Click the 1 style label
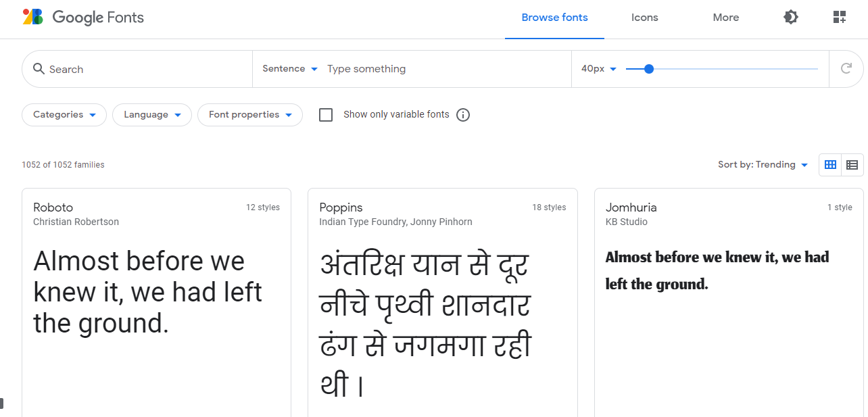868x417 pixels. point(840,207)
